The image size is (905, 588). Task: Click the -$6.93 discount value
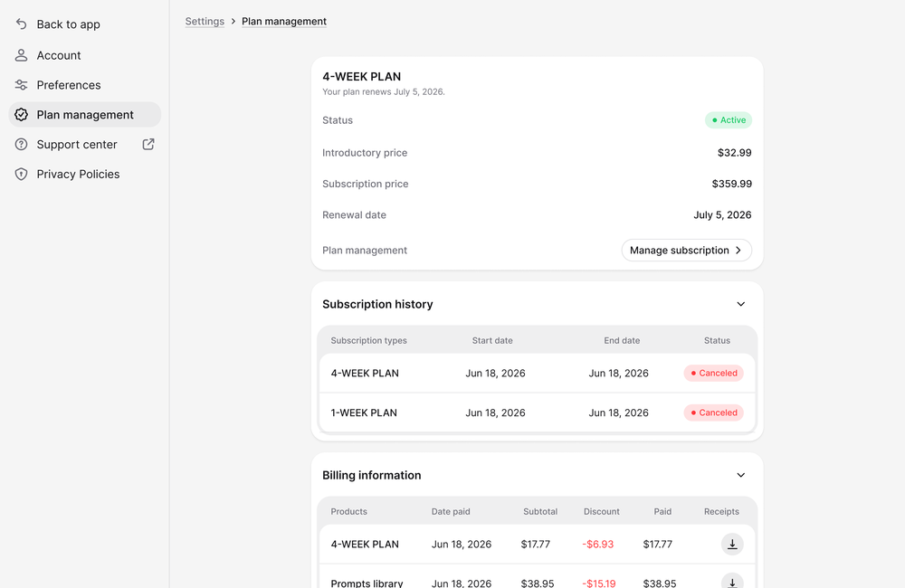(597, 545)
